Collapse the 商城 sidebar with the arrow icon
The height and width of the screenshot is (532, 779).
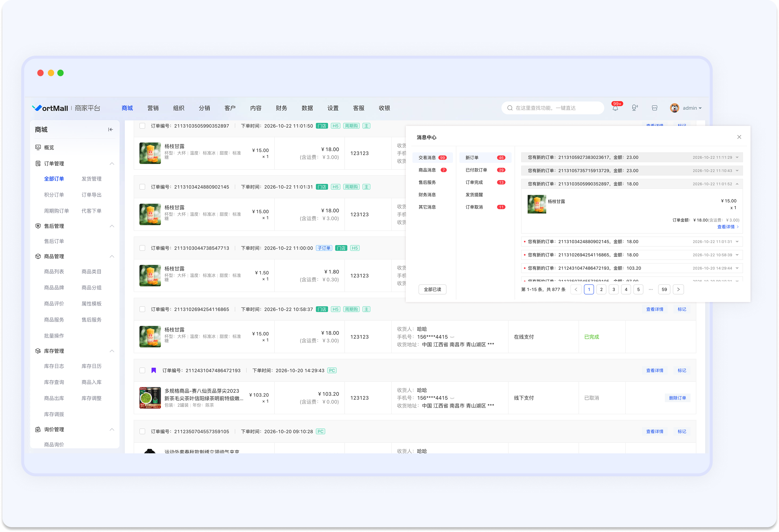tap(110, 129)
